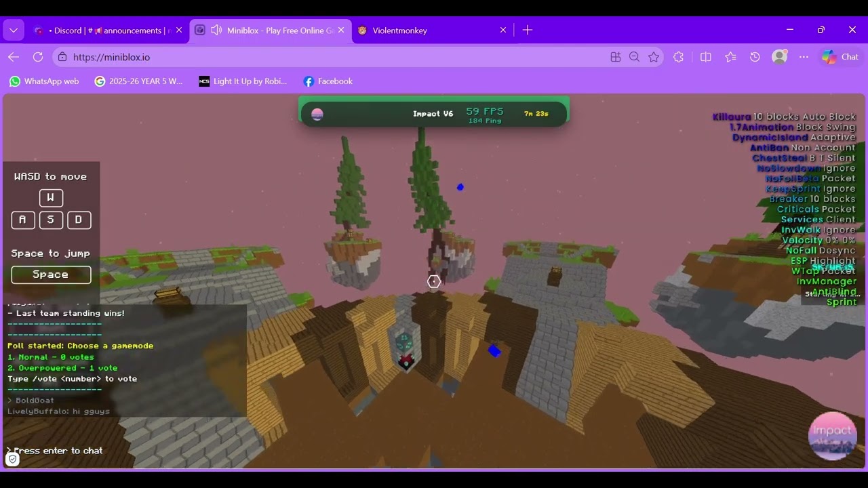Open WhatsApp web bookmark
The image size is (868, 488).
pos(44,81)
